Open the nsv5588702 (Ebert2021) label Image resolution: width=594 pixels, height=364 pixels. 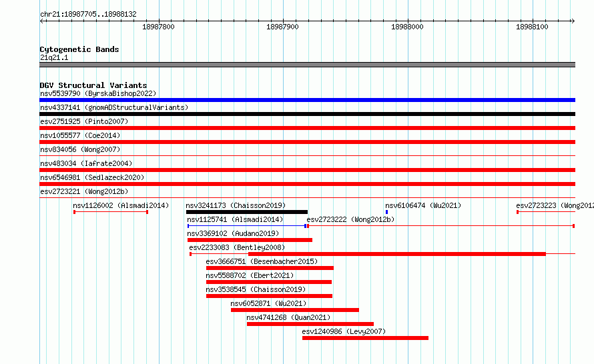pyautogui.click(x=250, y=275)
